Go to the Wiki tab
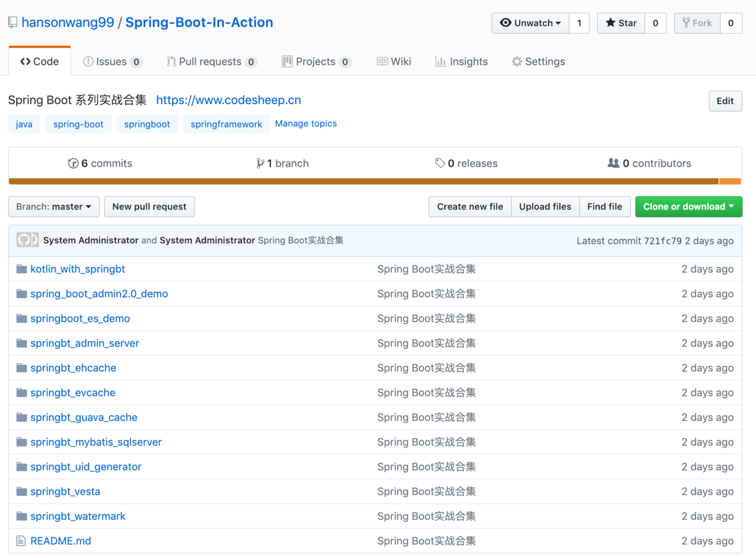 394,61
